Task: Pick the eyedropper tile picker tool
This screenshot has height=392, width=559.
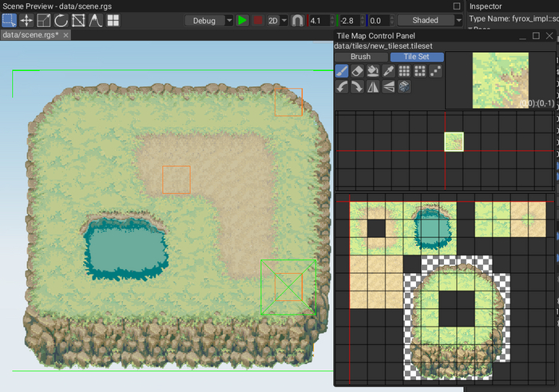Action: pyautogui.click(x=388, y=71)
